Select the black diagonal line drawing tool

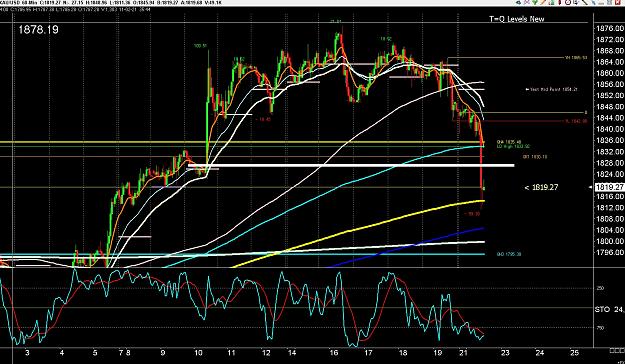click(585, 2)
